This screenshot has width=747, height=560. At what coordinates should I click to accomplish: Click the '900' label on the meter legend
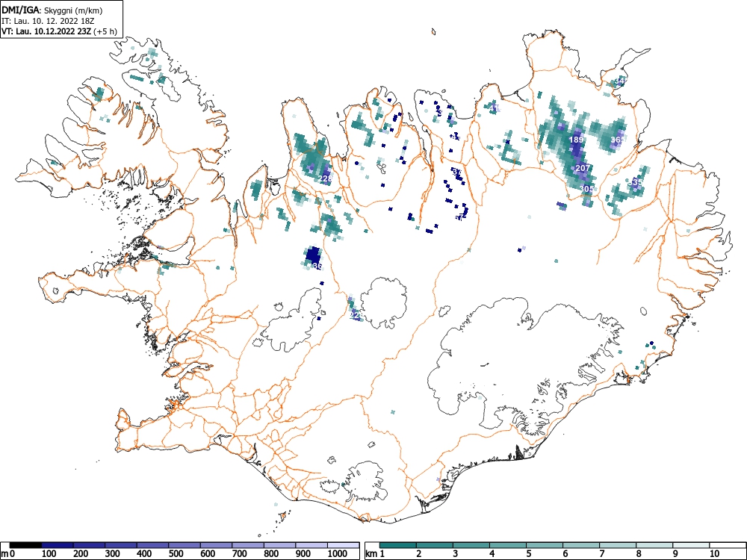(x=303, y=553)
